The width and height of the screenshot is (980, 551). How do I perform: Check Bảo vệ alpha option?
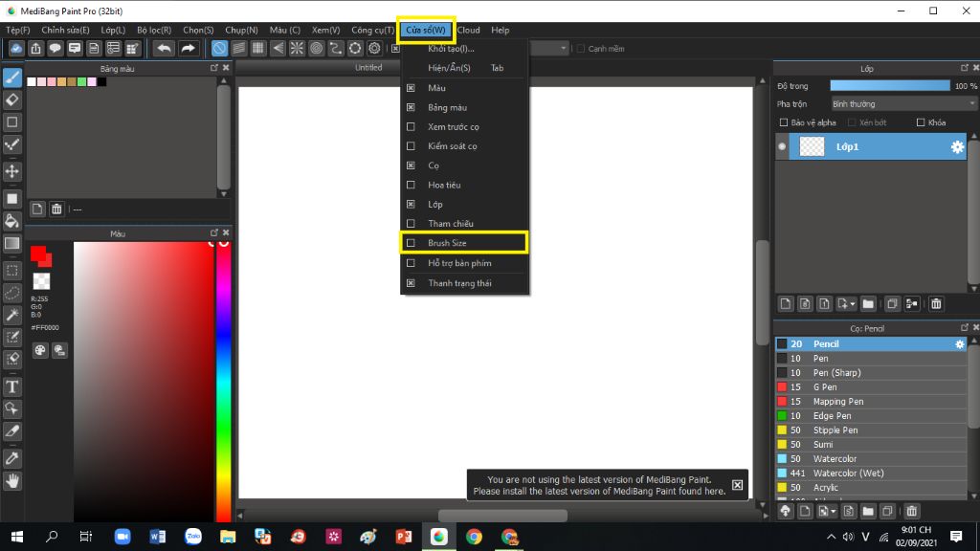(x=783, y=122)
